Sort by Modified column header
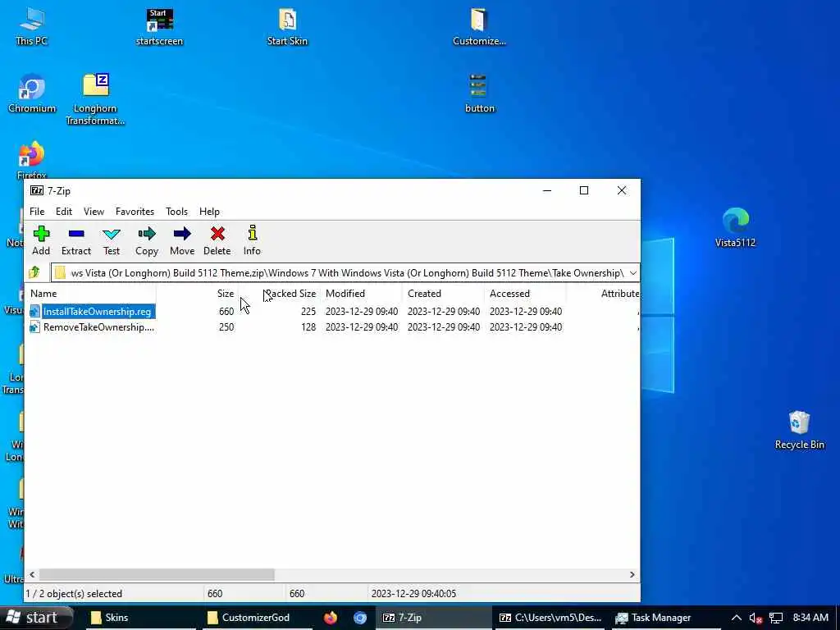 [x=362, y=294]
